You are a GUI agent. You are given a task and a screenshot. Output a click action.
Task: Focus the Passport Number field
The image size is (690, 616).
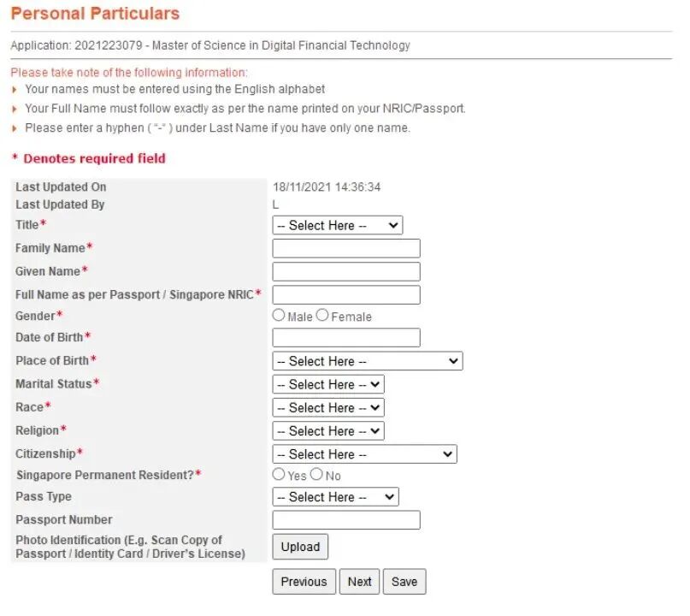[x=346, y=519]
